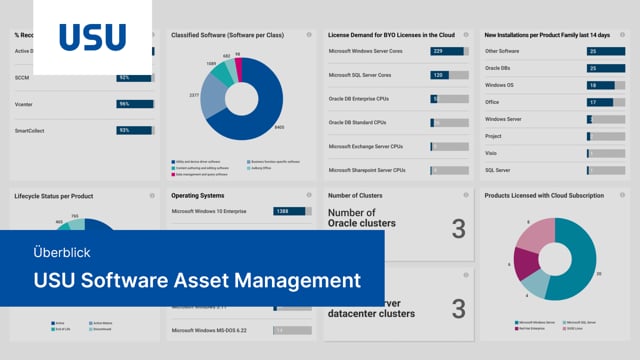Select the SmartCollect row
The height and width of the screenshot is (360, 640).
pos(84,131)
